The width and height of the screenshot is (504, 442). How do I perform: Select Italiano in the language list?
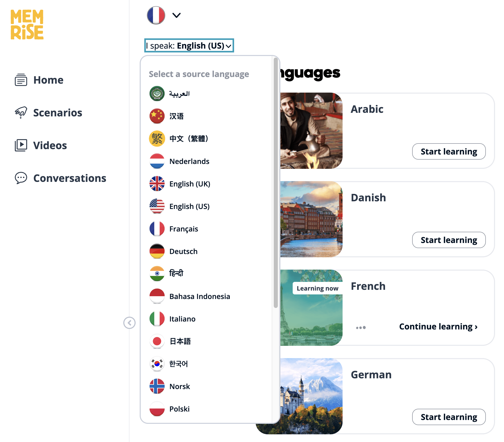[x=182, y=319]
